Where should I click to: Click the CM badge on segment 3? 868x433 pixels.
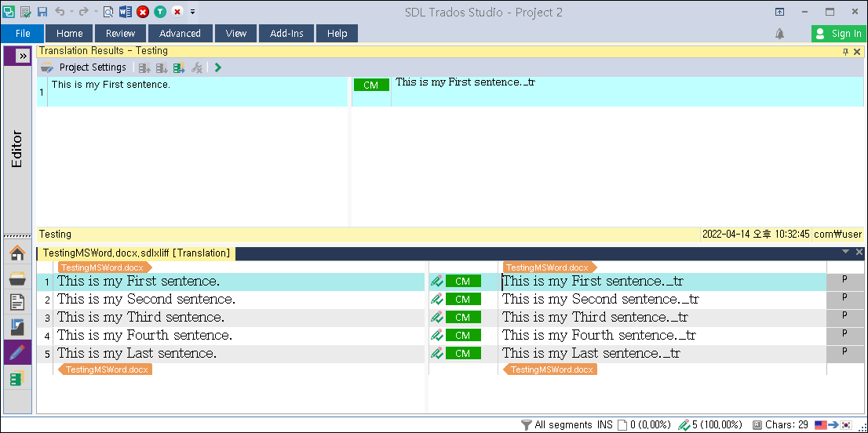click(x=463, y=318)
